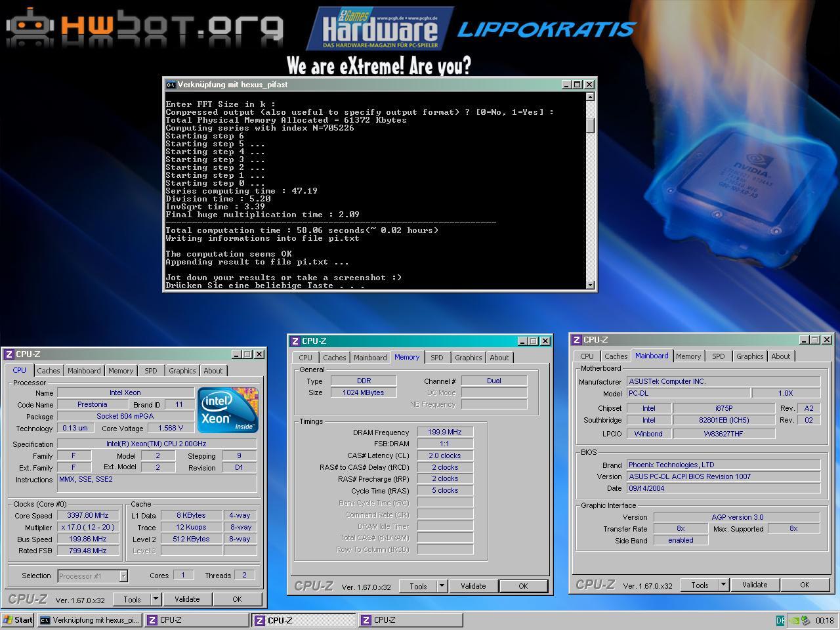Image resolution: width=840 pixels, height=630 pixels.
Task: Click NVIDIA tray icon
Action: [794, 620]
